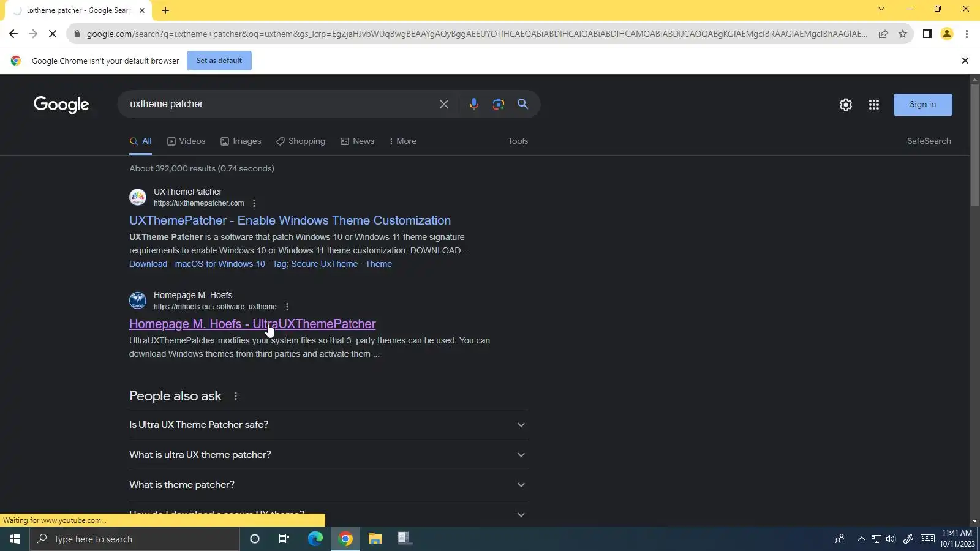Open the macOS for Windows 10 sitelink
The image size is (980, 551).
point(220,264)
